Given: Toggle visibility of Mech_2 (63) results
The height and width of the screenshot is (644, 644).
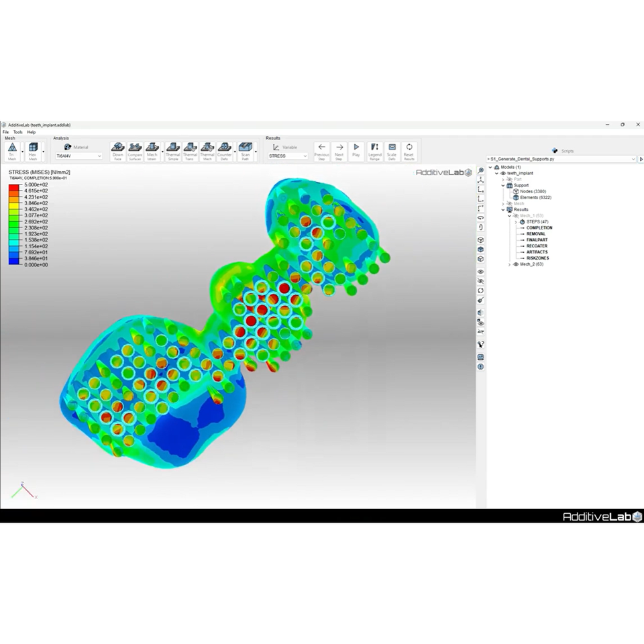Looking at the screenshot, I should click(x=516, y=264).
